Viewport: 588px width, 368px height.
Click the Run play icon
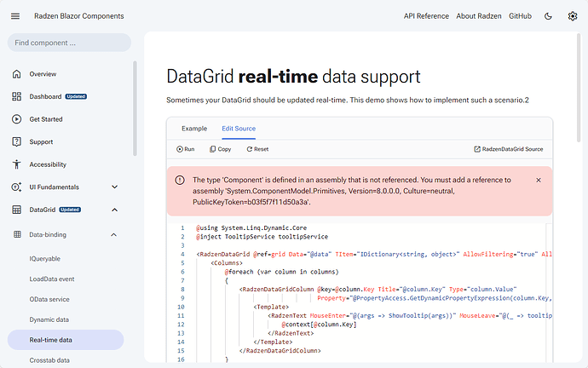pyautogui.click(x=180, y=149)
